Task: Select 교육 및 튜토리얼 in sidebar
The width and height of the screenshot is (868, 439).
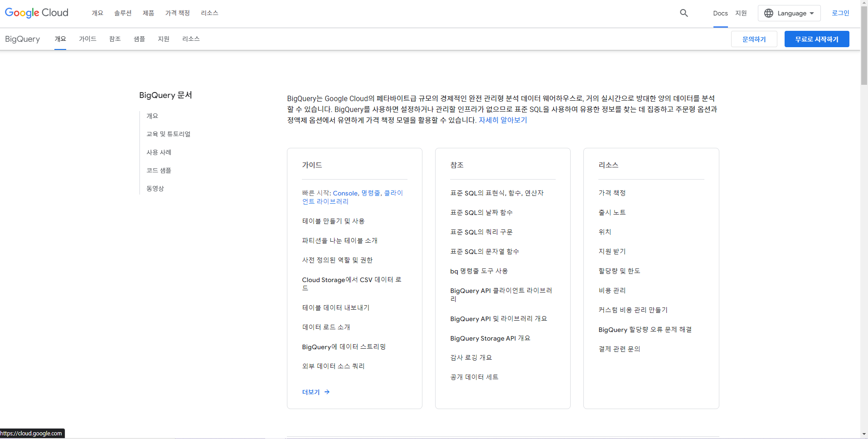Action: [x=168, y=134]
